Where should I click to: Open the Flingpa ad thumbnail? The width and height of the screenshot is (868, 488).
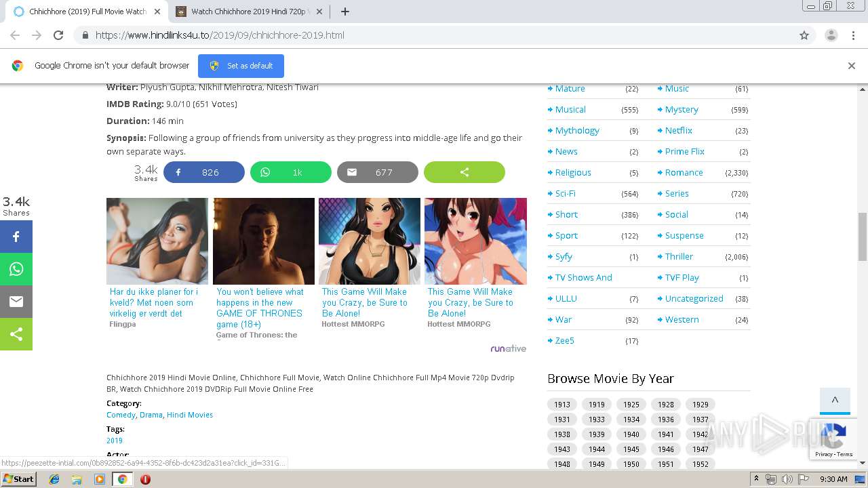[x=157, y=241]
